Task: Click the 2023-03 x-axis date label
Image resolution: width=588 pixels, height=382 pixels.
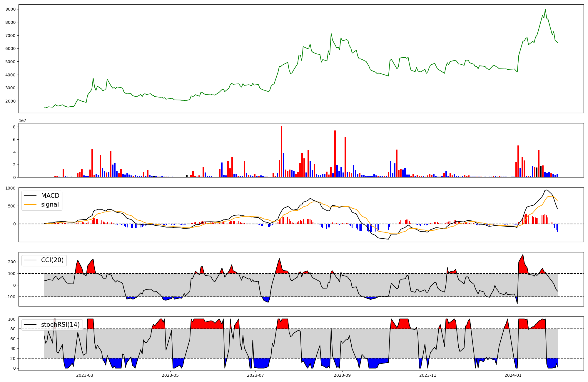Action: coord(85,375)
